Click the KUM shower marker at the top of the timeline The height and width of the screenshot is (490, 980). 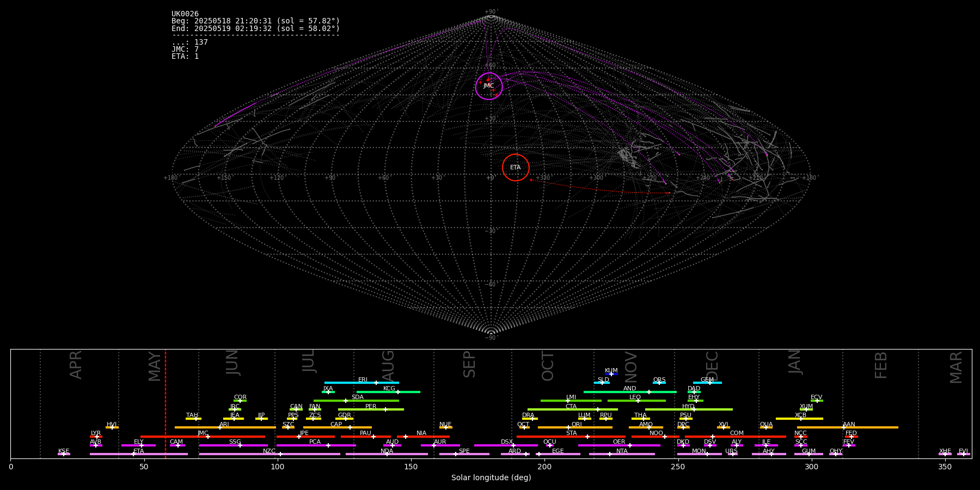click(611, 374)
